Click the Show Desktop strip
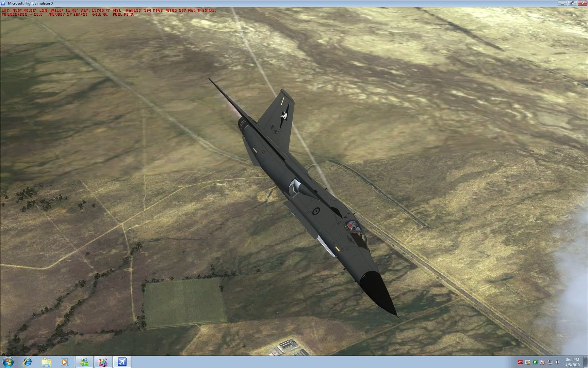This screenshot has height=368, width=588. tap(586, 362)
